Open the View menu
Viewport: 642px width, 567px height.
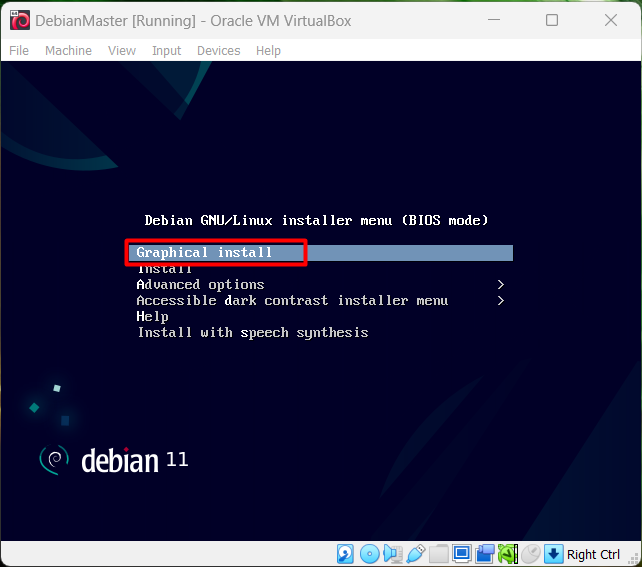(x=122, y=51)
